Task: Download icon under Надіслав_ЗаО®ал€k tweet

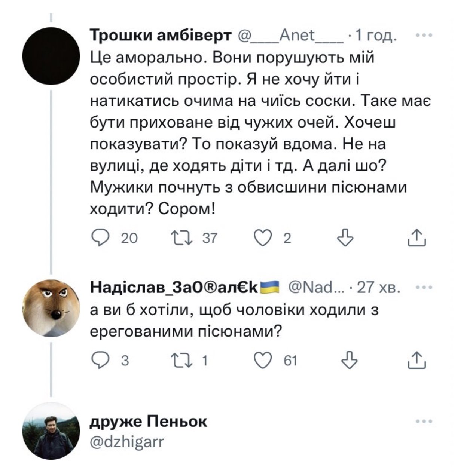Action: [350, 360]
